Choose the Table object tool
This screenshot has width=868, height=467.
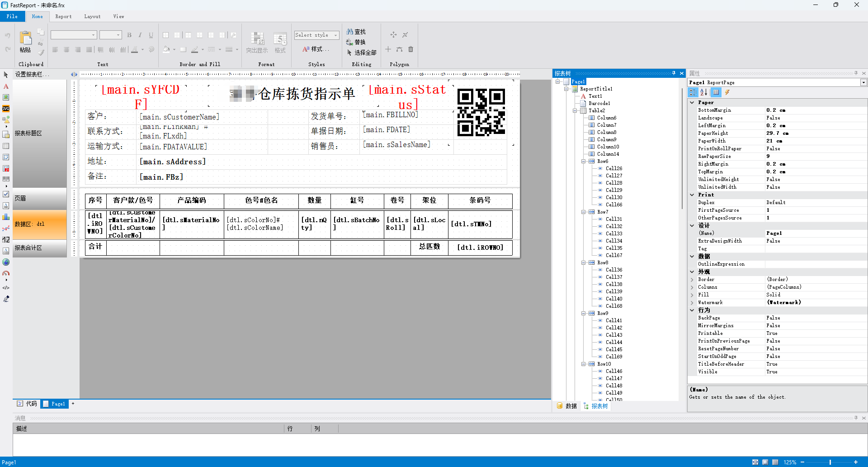tap(6, 146)
